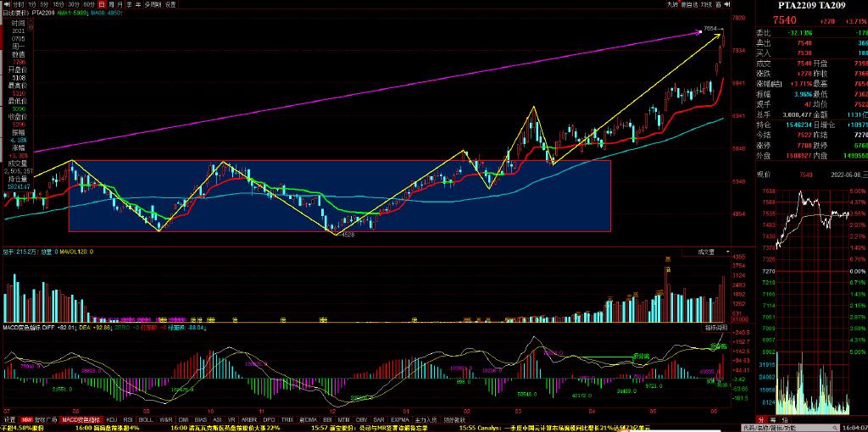The width and height of the screenshot is (868, 432).
Task: Click the red NEW badge icon
Action: (x=26, y=420)
